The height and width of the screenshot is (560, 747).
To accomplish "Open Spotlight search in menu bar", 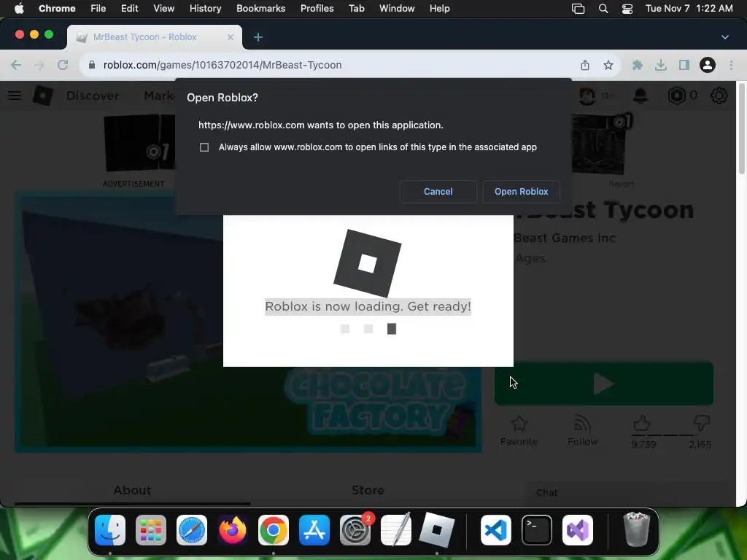I will [x=603, y=9].
